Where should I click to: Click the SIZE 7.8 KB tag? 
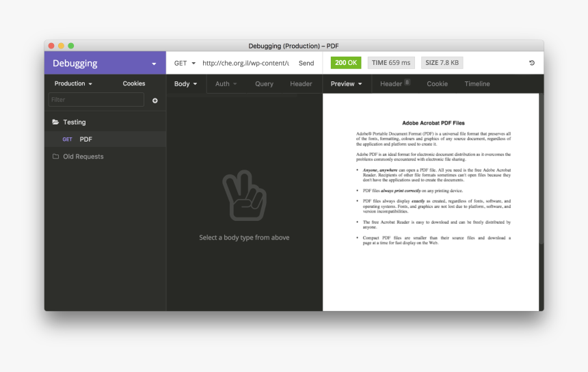point(442,63)
